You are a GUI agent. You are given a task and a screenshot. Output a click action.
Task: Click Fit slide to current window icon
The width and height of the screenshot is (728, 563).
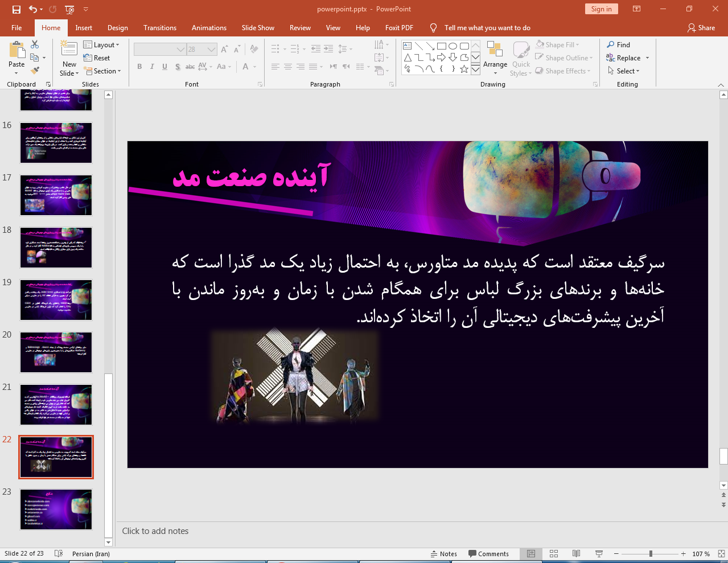(x=721, y=554)
